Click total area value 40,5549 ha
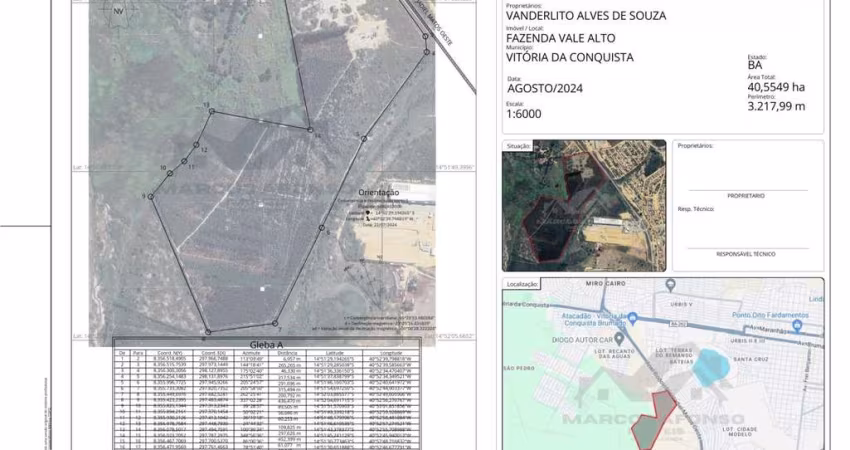The width and height of the screenshot is (850, 450). click(x=776, y=87)
